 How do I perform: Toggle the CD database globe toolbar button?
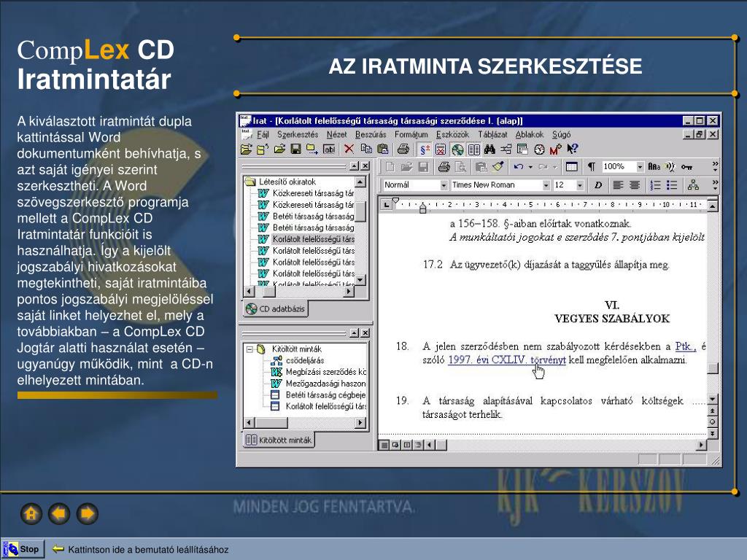[457, 149]
